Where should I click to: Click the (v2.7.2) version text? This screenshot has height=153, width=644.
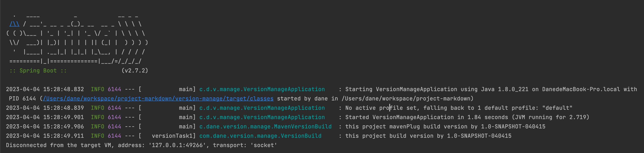pyautogui.click(x=135, y=71)
